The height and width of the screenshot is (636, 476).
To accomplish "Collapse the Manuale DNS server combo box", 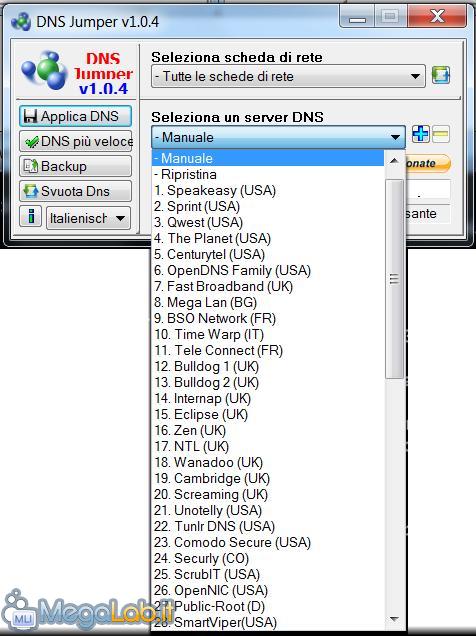I will [x=278, y=137].
